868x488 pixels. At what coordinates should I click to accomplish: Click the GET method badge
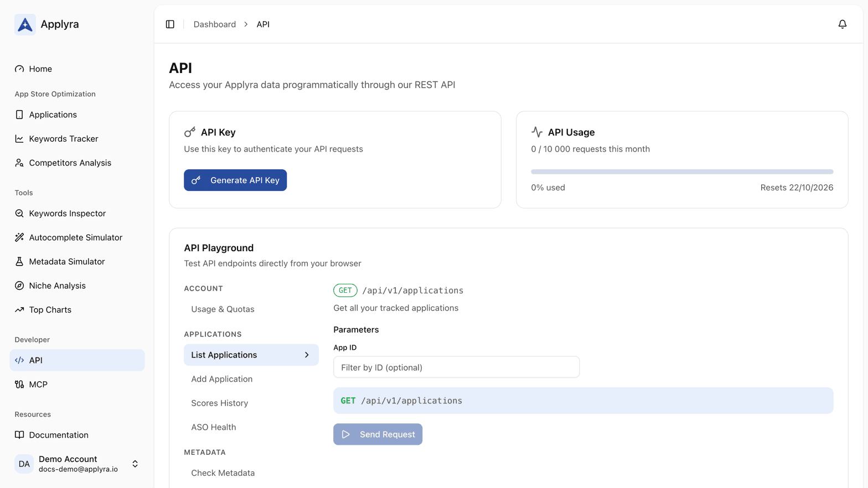click(345, 290)
